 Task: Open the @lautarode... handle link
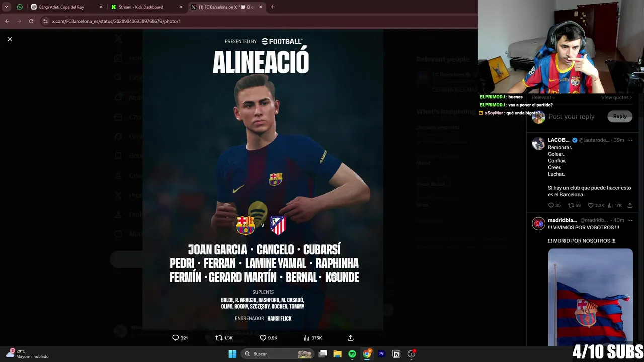point(594,140)
